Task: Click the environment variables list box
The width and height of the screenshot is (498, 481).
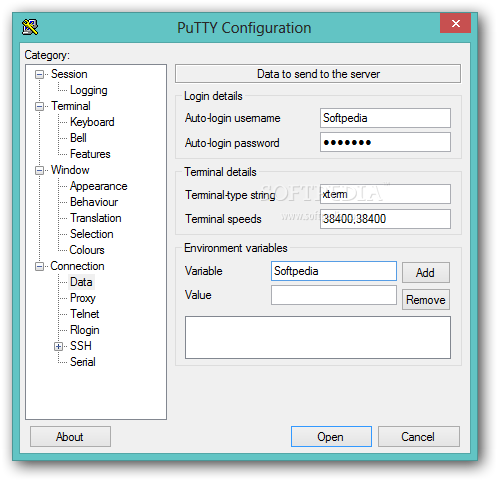Action: [x=318, y=338]
